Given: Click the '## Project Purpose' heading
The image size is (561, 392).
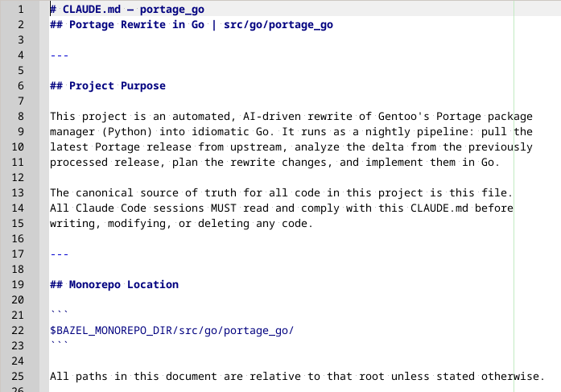Looking at the screenshot, I should [108, 86].
